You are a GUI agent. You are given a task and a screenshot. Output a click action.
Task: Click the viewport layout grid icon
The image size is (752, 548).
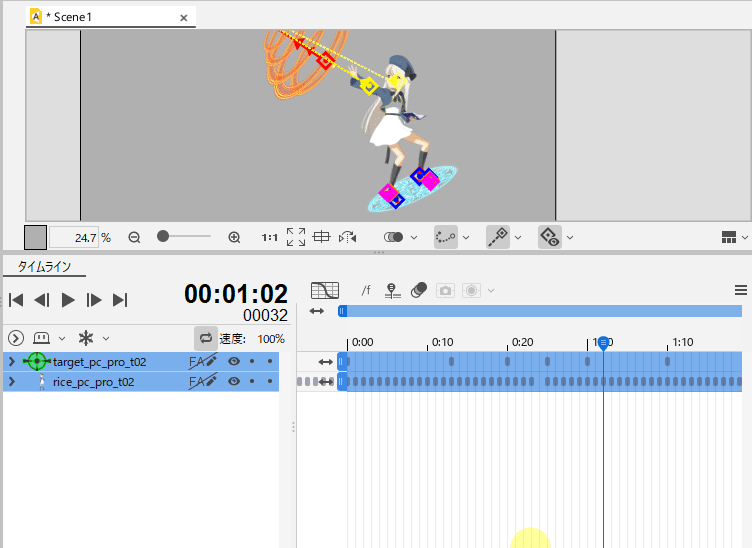tap(728, 237)
